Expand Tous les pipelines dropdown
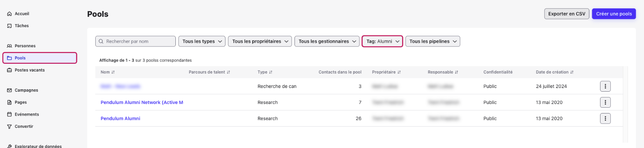644x148 pixels. pos(432,42)
